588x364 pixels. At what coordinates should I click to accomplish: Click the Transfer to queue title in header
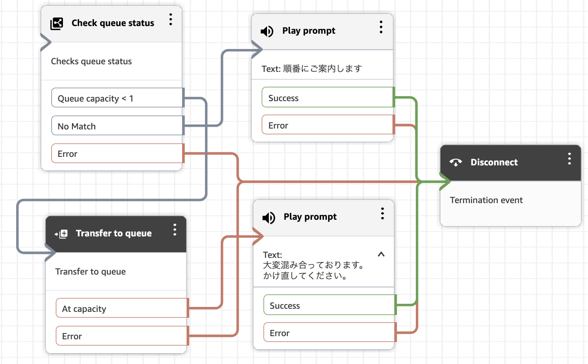coord(114,233)
